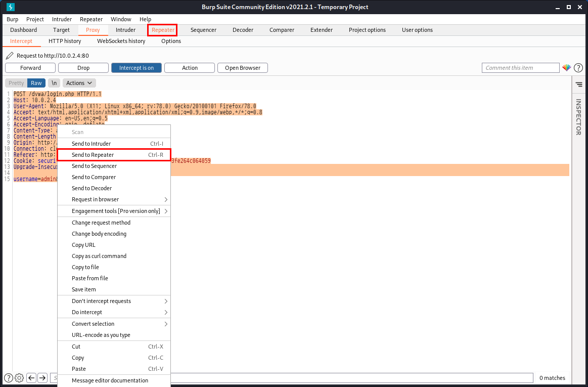588x387 pixels.
Task: Open Message editor documentation
Action: click(x=114, y=380)
